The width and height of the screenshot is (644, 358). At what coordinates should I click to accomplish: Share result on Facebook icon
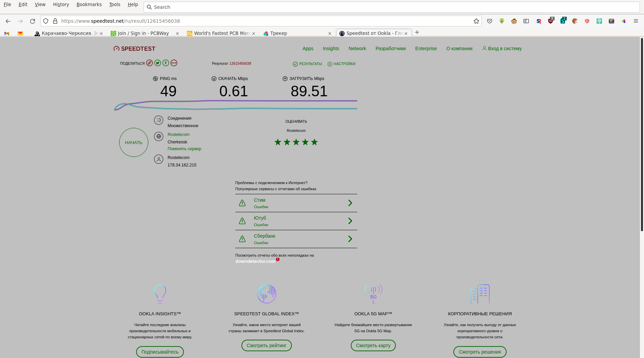click(x=166, y=63)
